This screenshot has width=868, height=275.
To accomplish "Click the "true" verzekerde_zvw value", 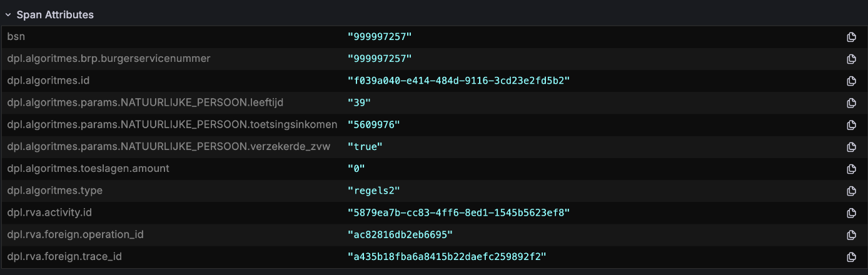I will 365,147.
